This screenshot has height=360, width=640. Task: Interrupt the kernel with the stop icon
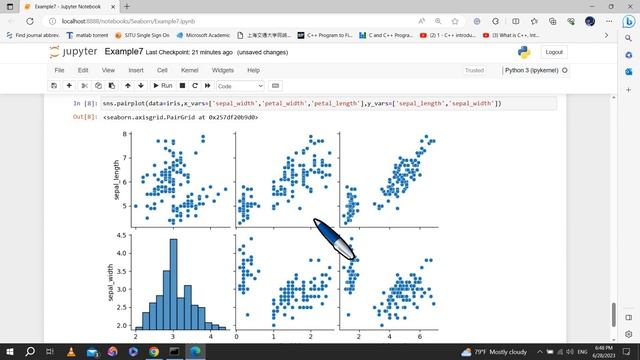click(182, 86)
